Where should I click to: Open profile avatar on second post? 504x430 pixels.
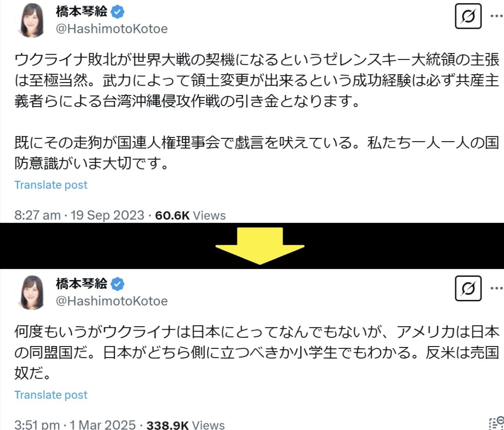point(31,293)
